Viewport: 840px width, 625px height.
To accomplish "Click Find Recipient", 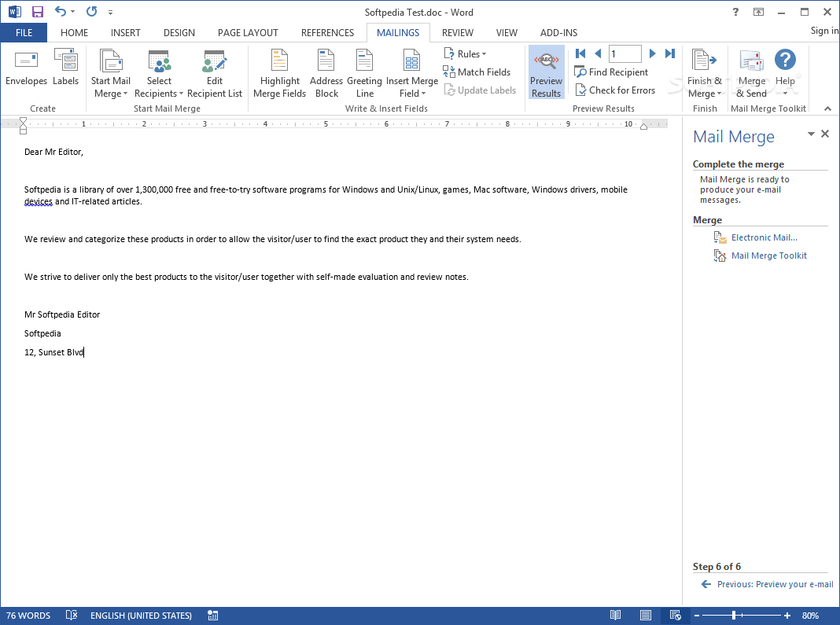I will [611, 72].
